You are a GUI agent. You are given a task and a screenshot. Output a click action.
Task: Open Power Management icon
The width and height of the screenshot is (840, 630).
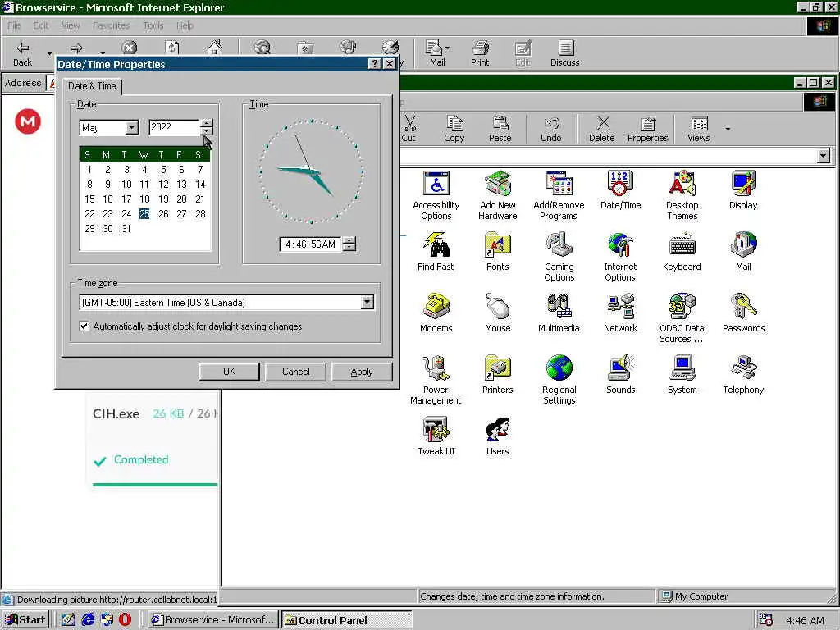pyautogui.click(x=436, y=380)
